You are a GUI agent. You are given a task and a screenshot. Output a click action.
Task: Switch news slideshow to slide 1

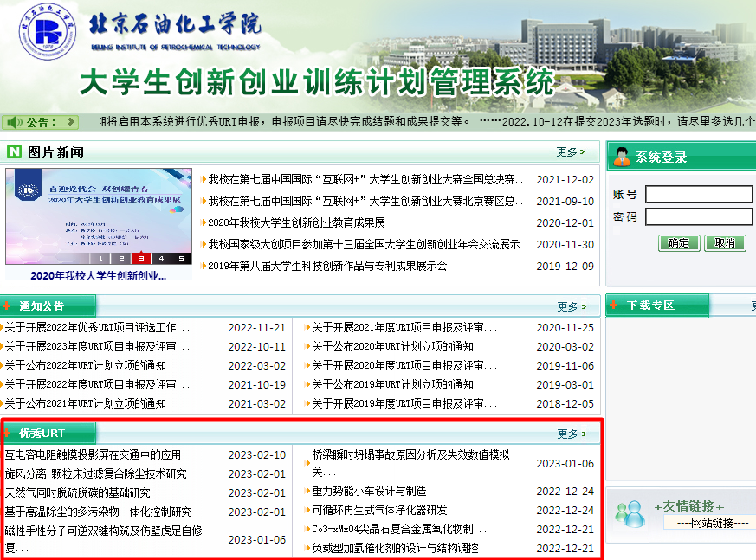tap(101, 258)
